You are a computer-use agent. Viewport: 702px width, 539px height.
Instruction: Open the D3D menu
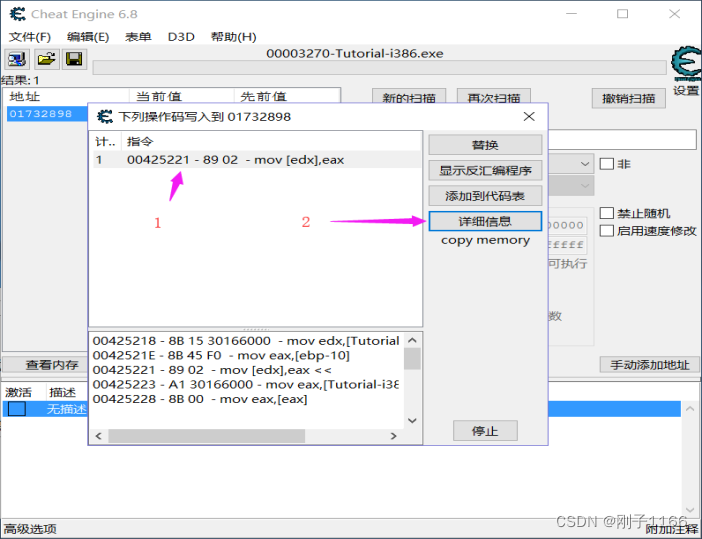pos(181,37)
